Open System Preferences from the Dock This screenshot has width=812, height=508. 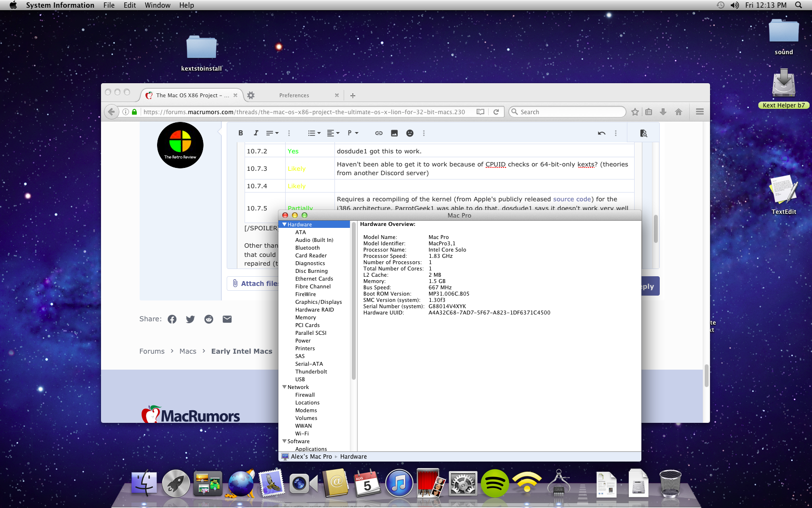click(463, 483)
